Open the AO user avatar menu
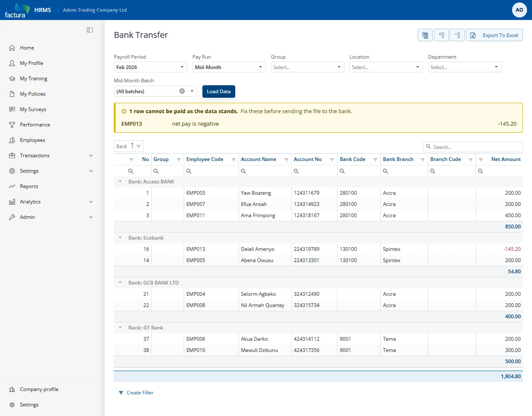The image size is (532, 416). point(520,10)
